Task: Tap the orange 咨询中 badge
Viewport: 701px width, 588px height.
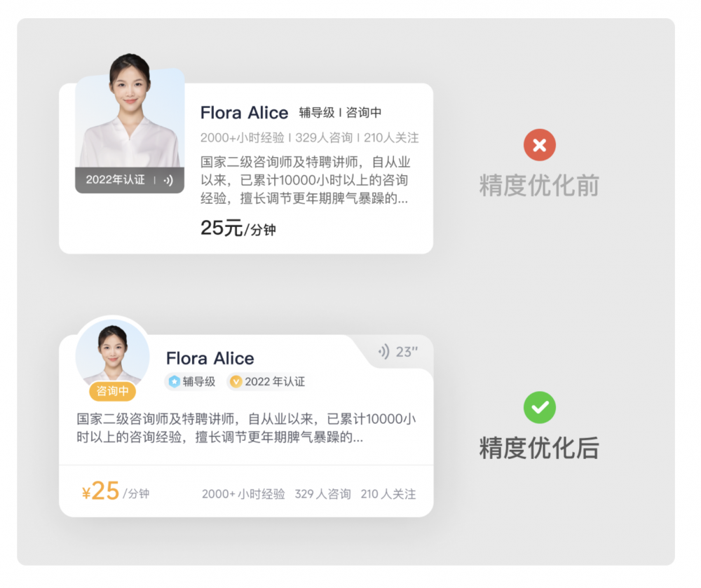Action: point(112,391)
